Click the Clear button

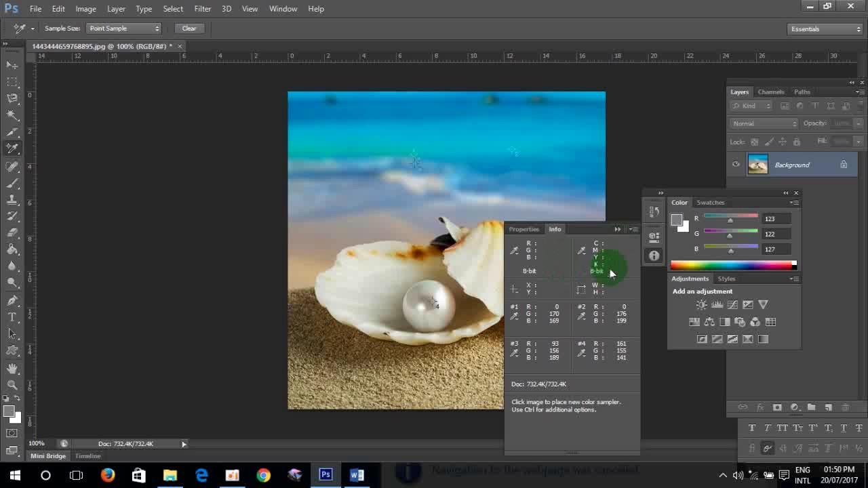tap(189, 28)
